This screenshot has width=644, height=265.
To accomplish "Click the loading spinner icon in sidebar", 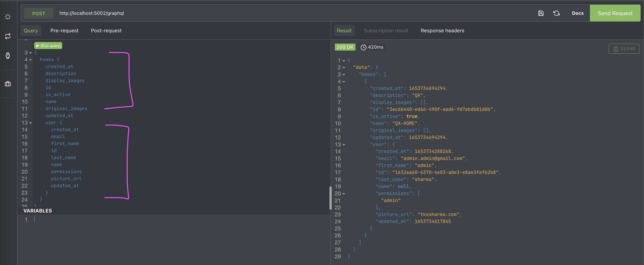I will (x=8, y=17).
